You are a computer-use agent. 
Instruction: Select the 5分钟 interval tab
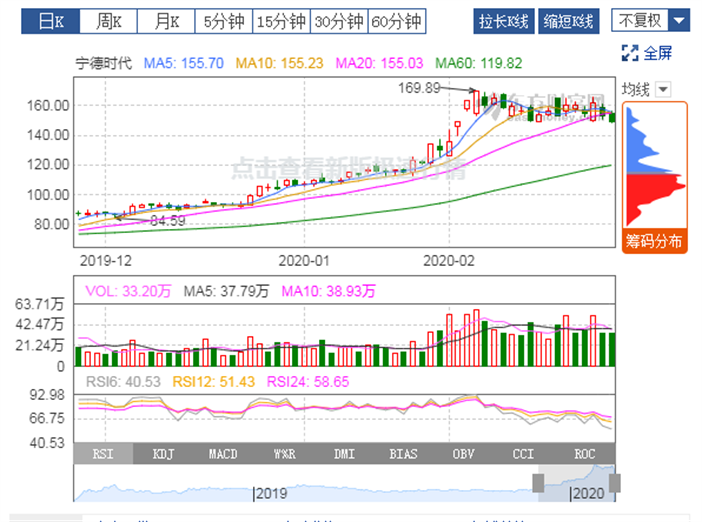[x=224, y=21]
